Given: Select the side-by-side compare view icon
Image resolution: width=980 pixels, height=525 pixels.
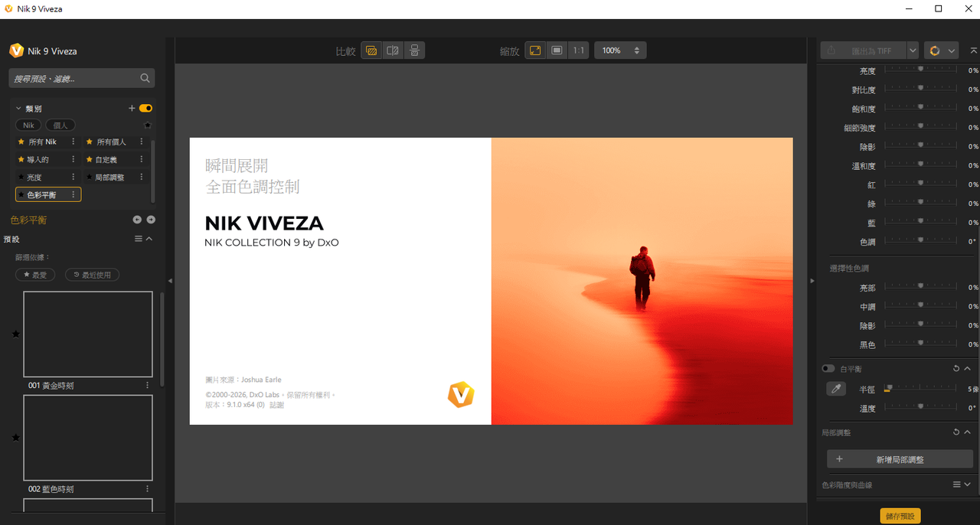Looking at the screenshot, I should [414, 51].
